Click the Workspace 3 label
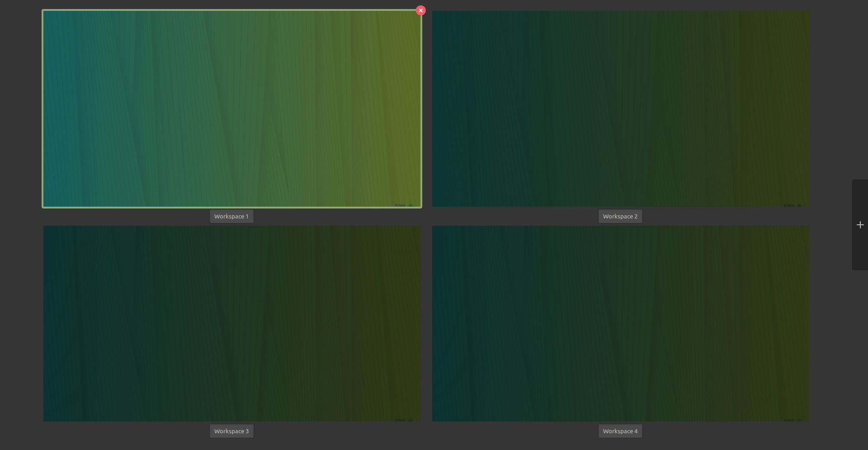This screenshot has height=450, width=868. click(x=231, y=431)
